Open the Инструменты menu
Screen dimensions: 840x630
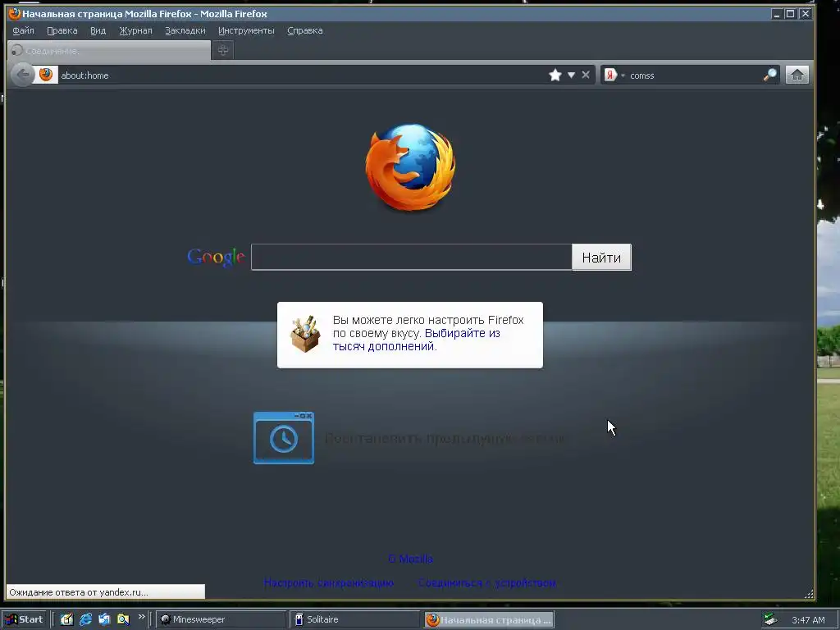click(246, 30)
